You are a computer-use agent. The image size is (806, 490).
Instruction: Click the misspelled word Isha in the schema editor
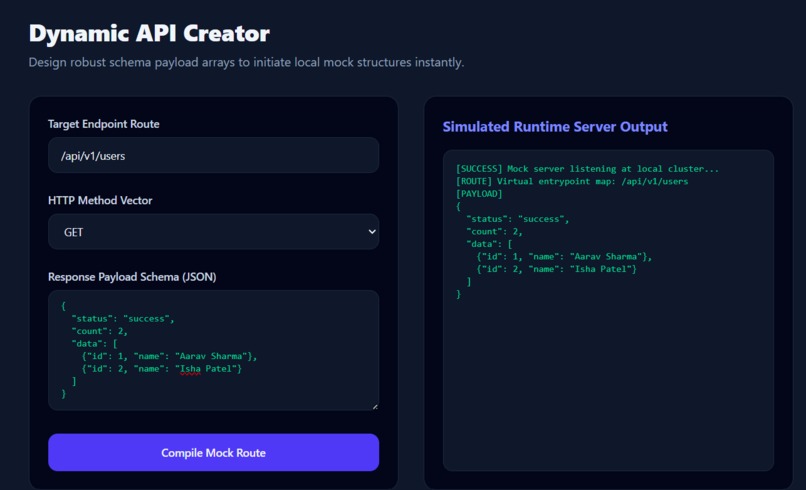pyautogui.click(x=190, y=369)
